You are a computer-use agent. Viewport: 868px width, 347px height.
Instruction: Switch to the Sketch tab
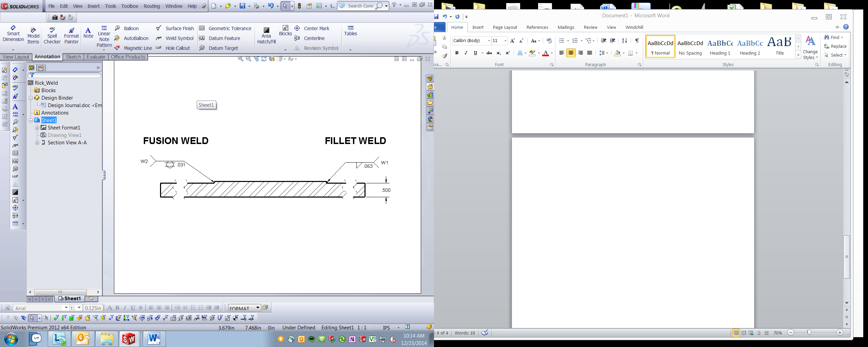pyautogui.click(x=73, y=57)
